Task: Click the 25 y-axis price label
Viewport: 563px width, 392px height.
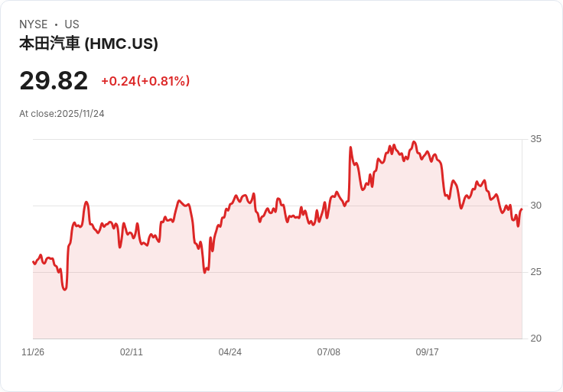Action: (x=536, y=272)
